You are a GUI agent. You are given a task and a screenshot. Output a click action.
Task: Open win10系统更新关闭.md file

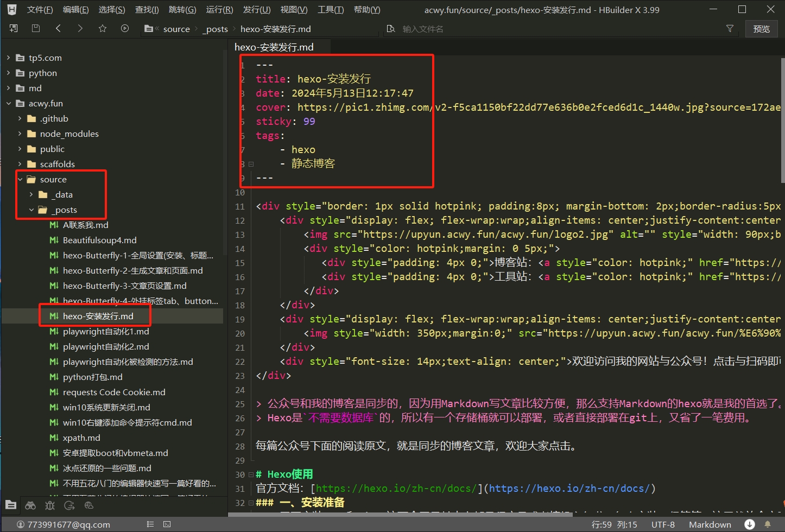pyautogui.click(x=106, y=407)
